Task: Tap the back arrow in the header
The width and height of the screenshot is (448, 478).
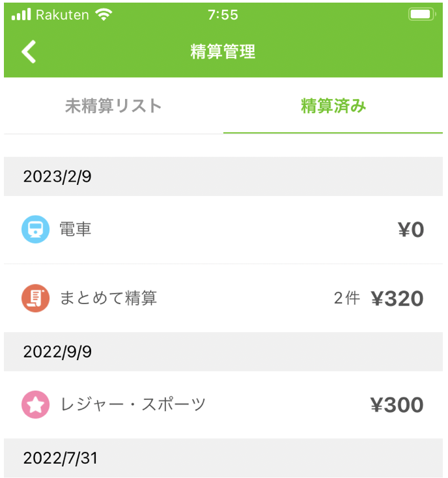Action: 29,51
